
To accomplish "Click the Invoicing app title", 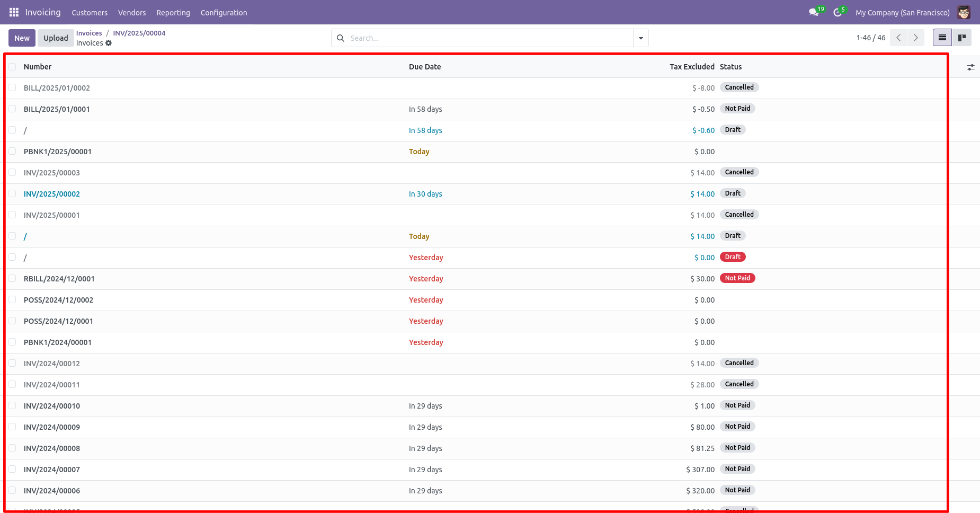I will click(43, 12).
